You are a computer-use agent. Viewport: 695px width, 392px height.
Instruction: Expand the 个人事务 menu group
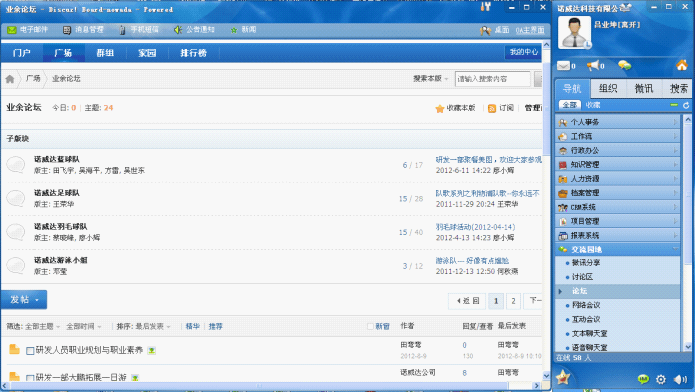coord(617,122)
